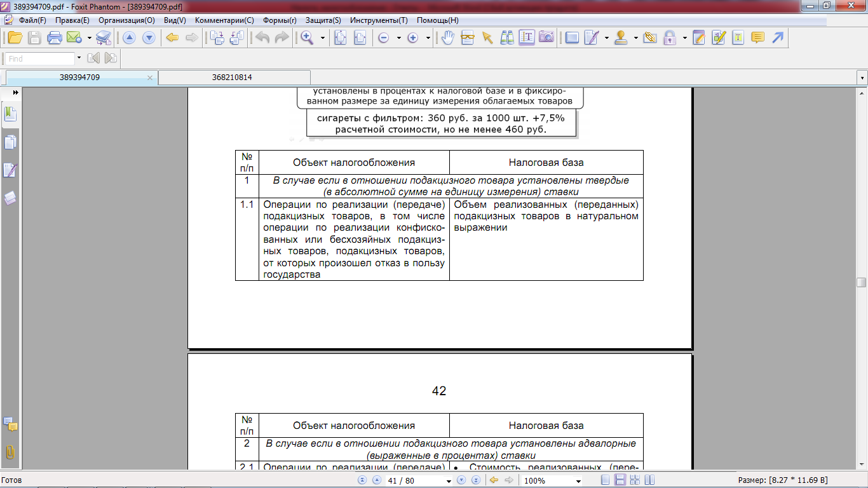This screenshot has height=488, width=868.
Task: Select the Snapshot camera tool
Action: pyautogui.click(x=546, y=37)
